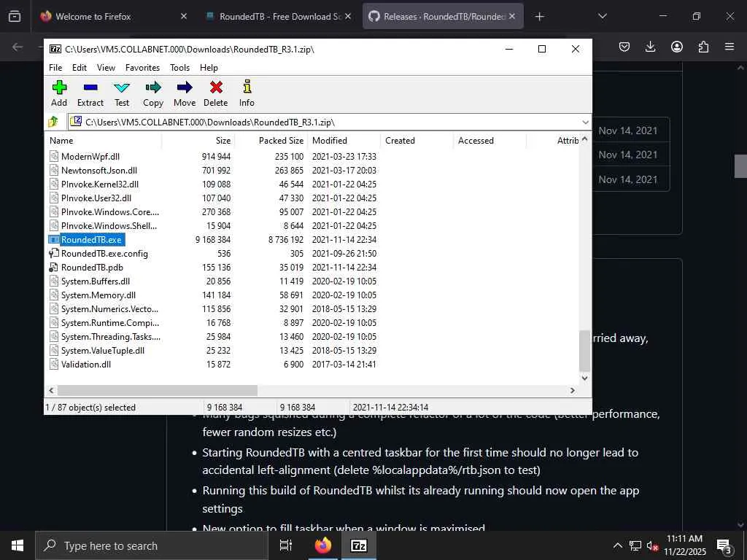Click the Add toolbar icon in 7-Zip
The height and width of the screenshot is (560, 747).
tap(59, 94)
